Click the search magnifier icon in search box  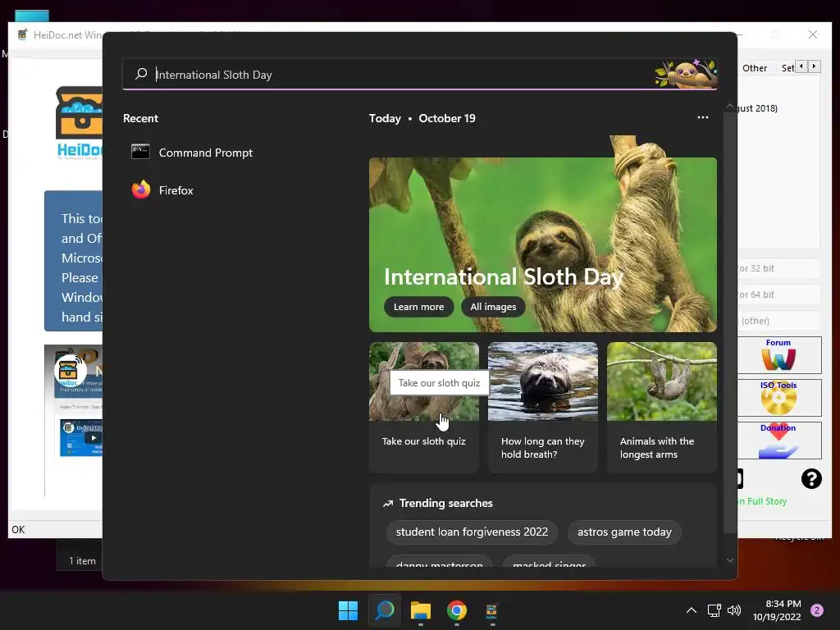(x=141, y=74)
